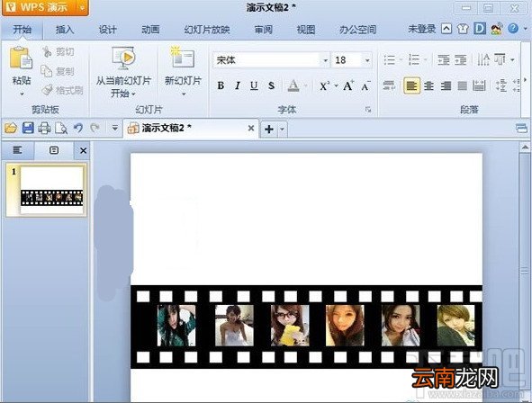Decrease font size with A- icon
532x403 pixels.
(365, 86)
